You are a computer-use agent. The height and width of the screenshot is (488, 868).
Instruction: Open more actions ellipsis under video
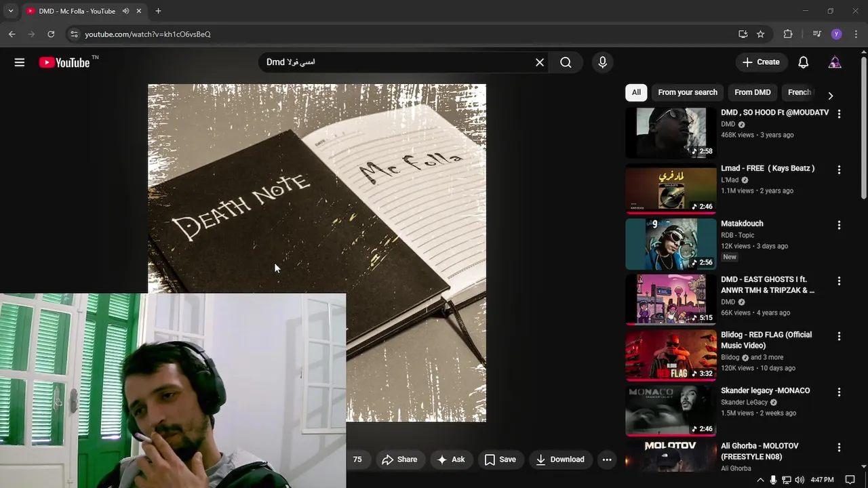click(x=607, y=460)
